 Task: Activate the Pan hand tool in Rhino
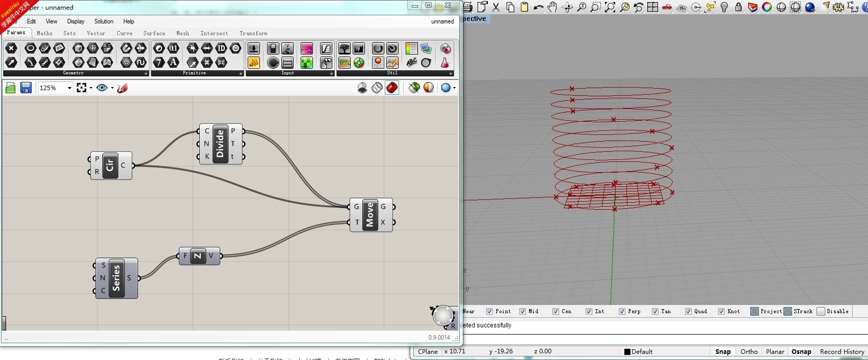[x=553, y=7]
